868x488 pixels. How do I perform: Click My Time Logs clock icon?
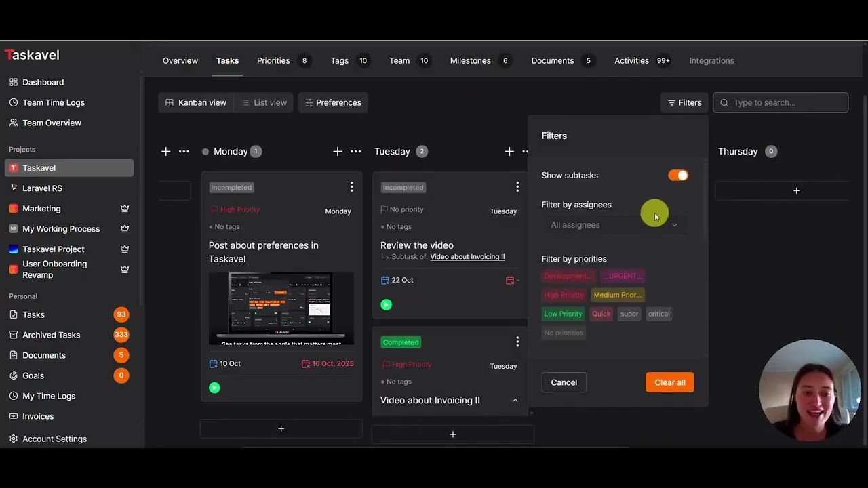pos(14,396)
